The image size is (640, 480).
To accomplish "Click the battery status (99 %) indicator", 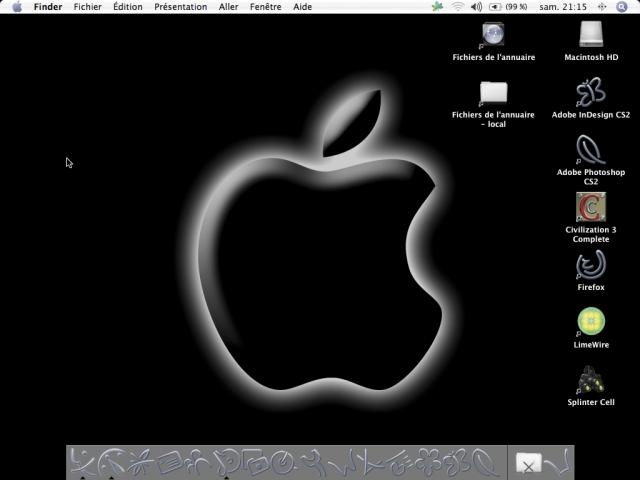I will tap(507, 7).
